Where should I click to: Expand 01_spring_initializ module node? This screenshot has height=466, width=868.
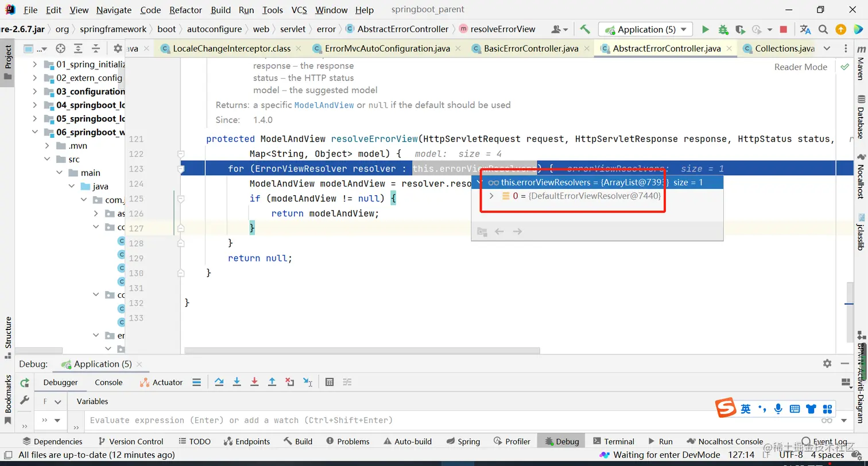(x=34, y=64)
